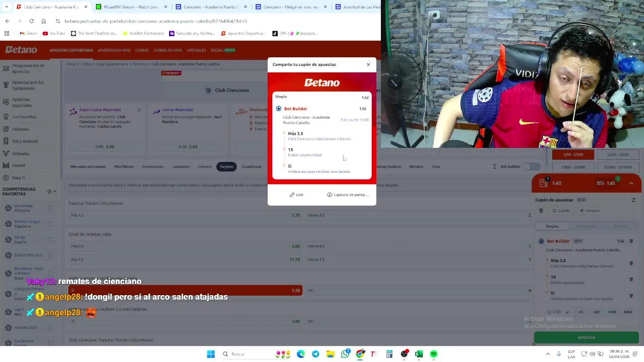Click add icon beside Competencias Favoritas

[x=49, y=192]
